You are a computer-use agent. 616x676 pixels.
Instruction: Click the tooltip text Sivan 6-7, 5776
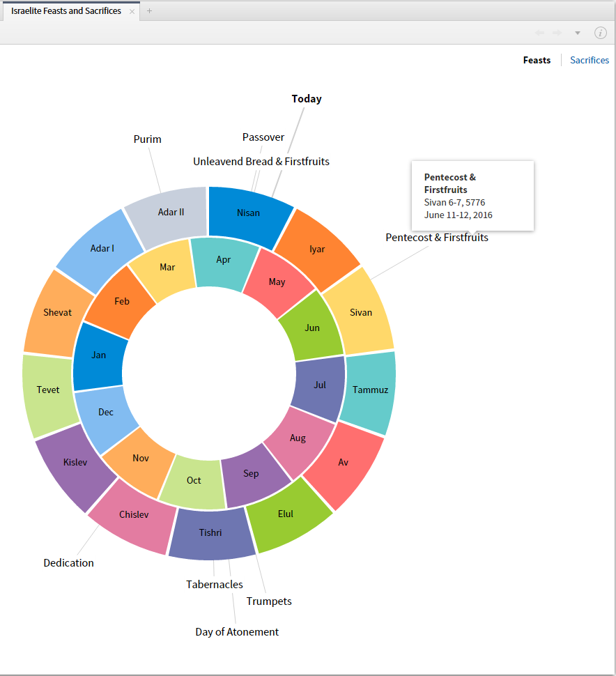pos(454,203)
